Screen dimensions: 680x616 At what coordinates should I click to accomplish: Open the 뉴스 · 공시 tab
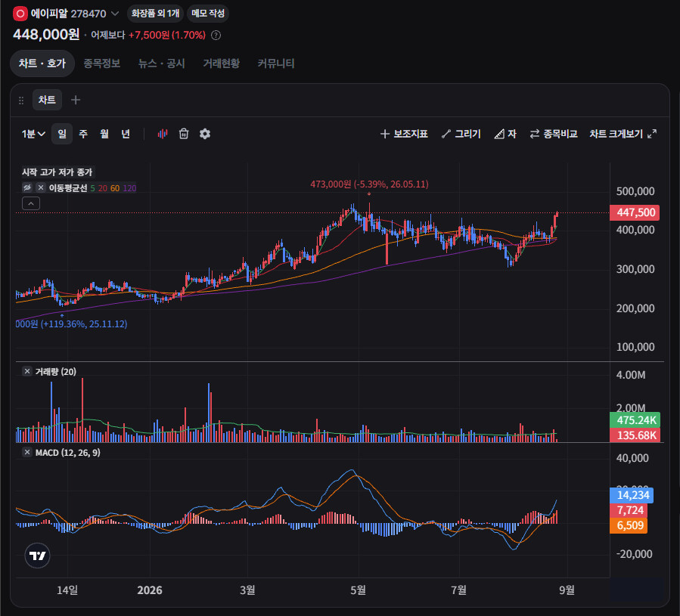click(x=161, y=63)
